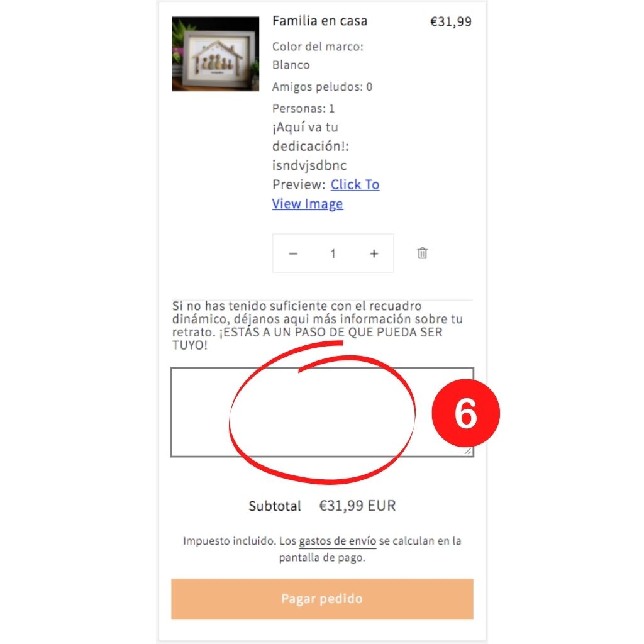Click the recuadro dinámico instruction paragraph

click(x=318, y=325)
